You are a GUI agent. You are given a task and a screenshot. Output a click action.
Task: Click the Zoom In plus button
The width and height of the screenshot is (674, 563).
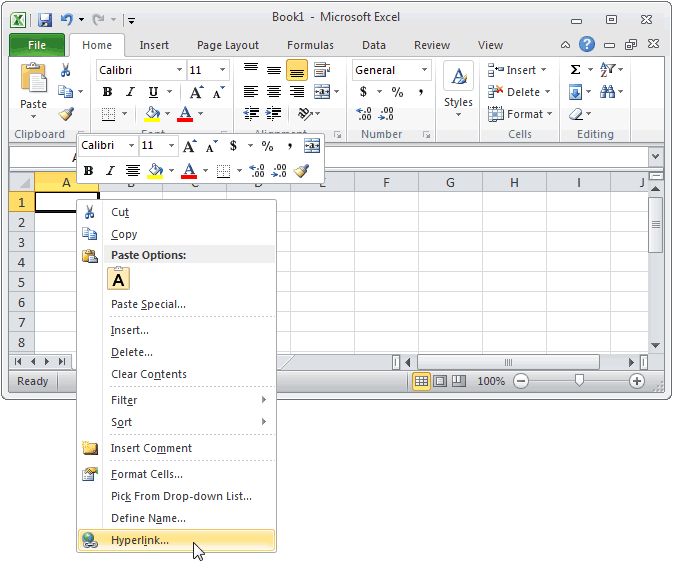pos(637,381)
